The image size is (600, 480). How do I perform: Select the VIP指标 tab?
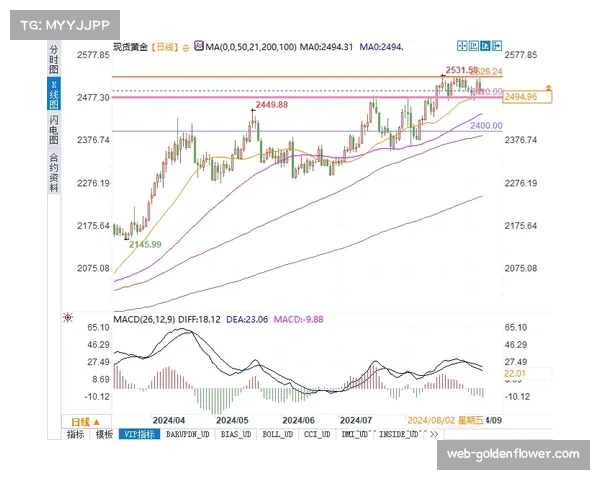tap(138, 435)
